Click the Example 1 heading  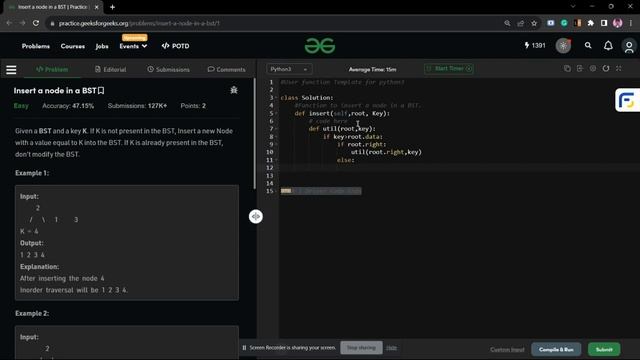tap(32, 173)
